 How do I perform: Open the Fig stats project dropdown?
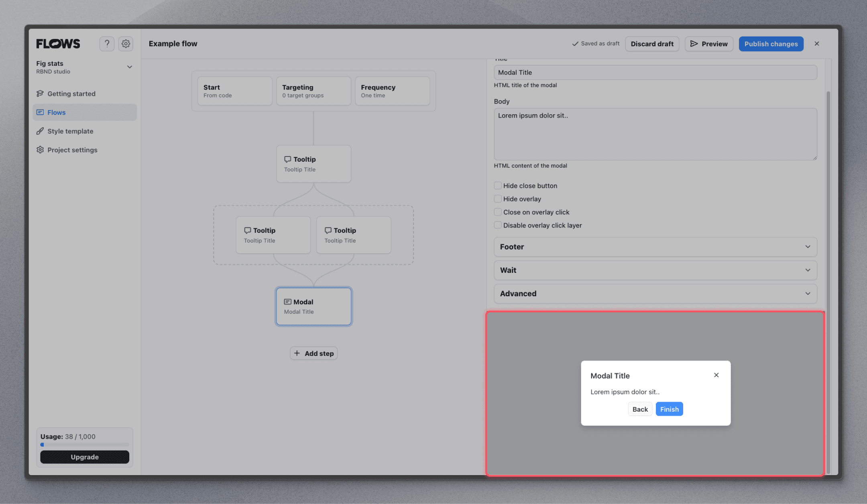(85, 67)
